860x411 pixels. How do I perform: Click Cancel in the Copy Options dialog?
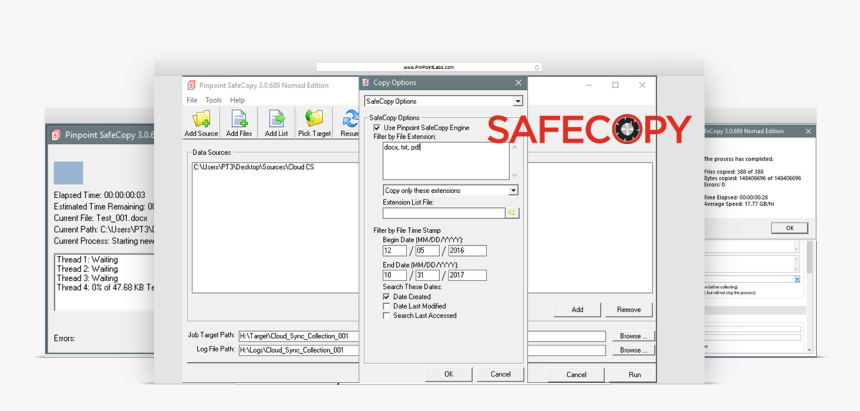click(x=500, y=374)
